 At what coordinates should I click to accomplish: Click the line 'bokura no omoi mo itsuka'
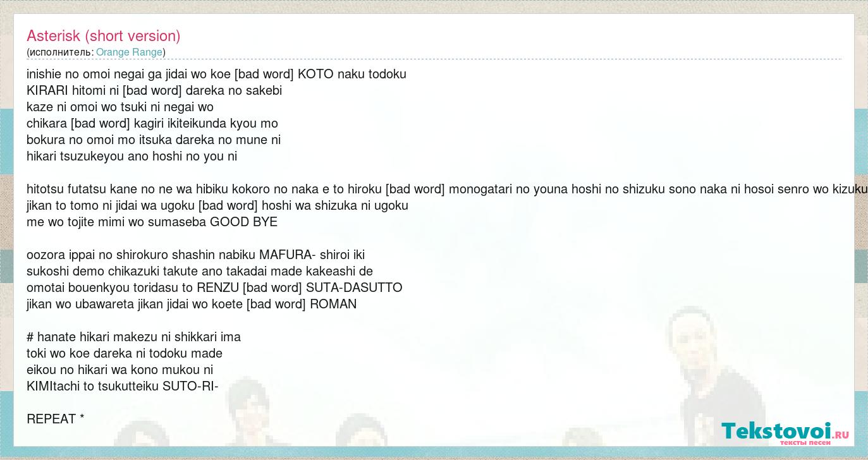click(154, 140)
